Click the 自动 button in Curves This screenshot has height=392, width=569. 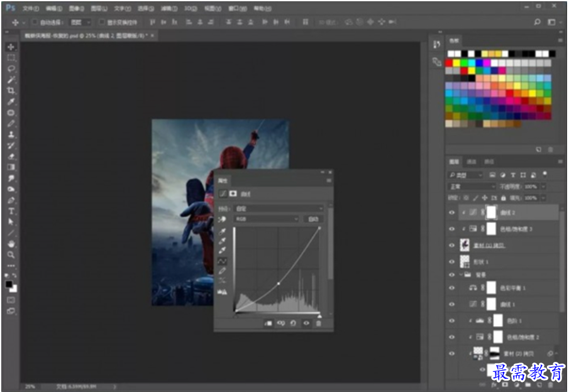(x=313, y=219)
